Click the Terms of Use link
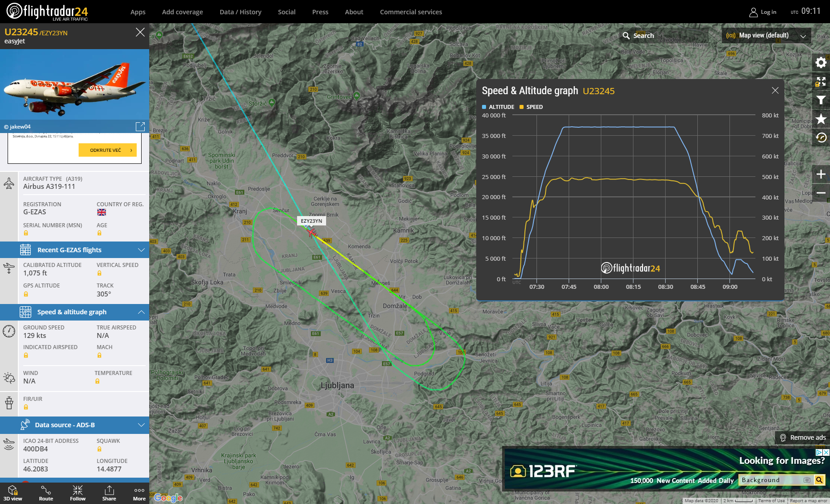The width and height of the screenshot is (830, 504). click(x=771, y=501)
